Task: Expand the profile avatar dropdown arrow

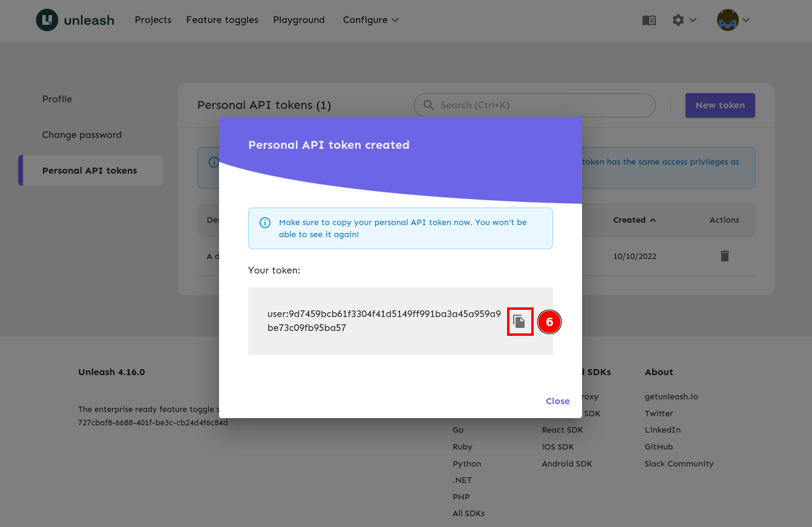Action: (x=746, y=20)
